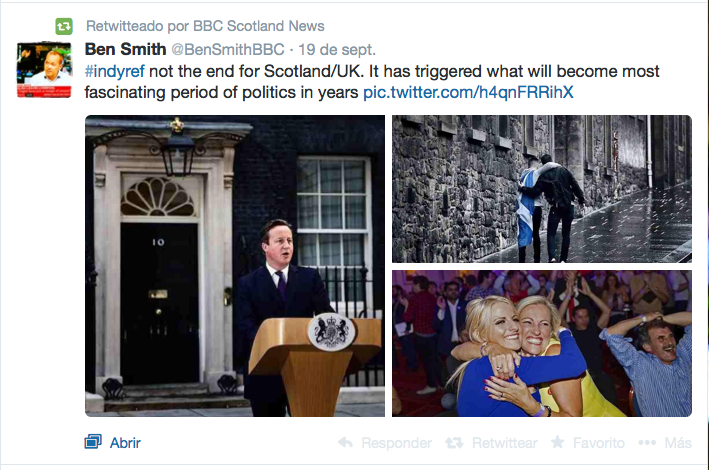This screenshot has width=709, height=470.
Task: Reply using the Responder label
Action: tap(396, 443)
